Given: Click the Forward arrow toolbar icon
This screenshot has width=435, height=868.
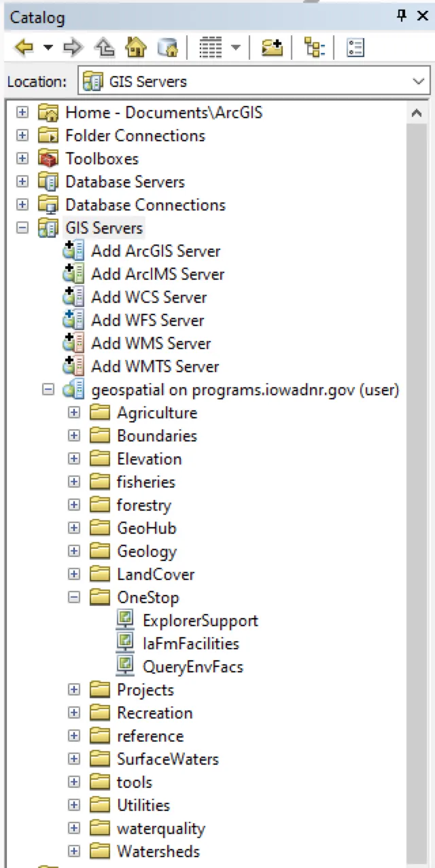Looking at the screenshot, I should click(x=73, y=48).
